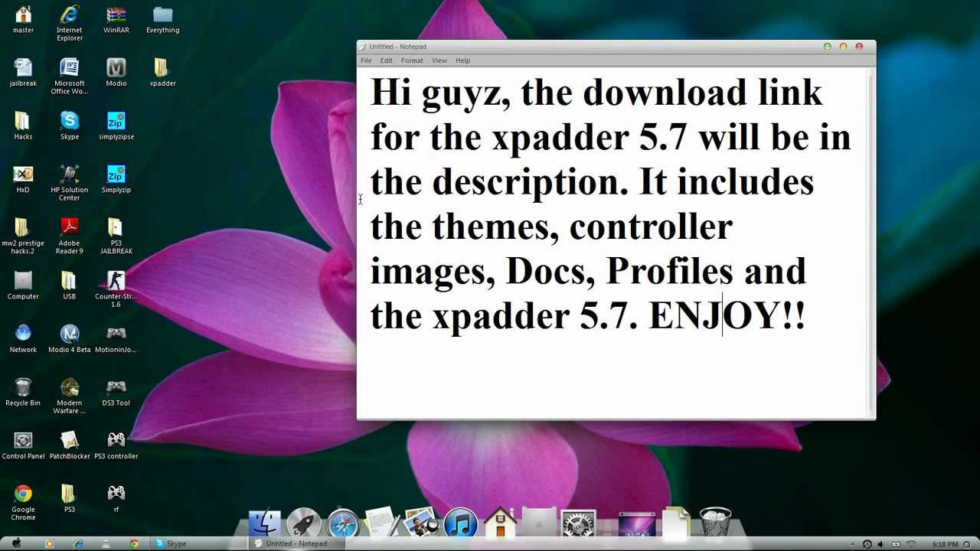Screen dimensions: 980x551
Task: Open Safari compass icon in the dock
Action: click(343, 523)
